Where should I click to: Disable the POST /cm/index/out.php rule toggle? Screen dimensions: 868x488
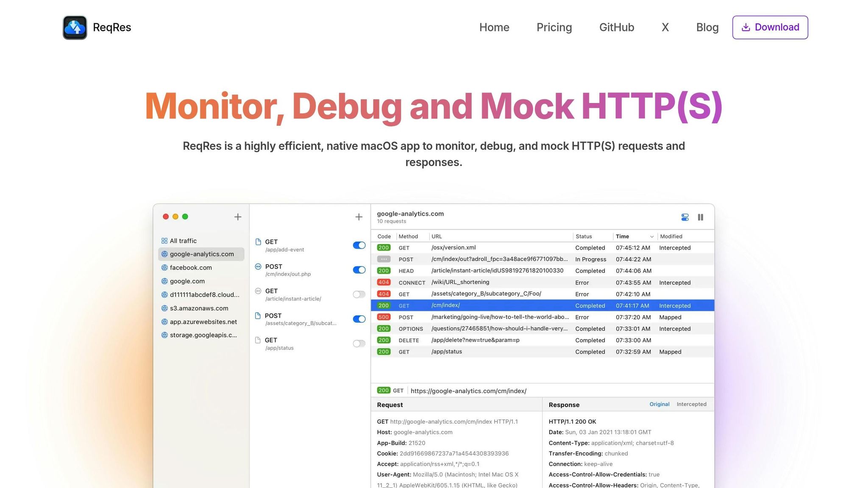coord(359,270)
